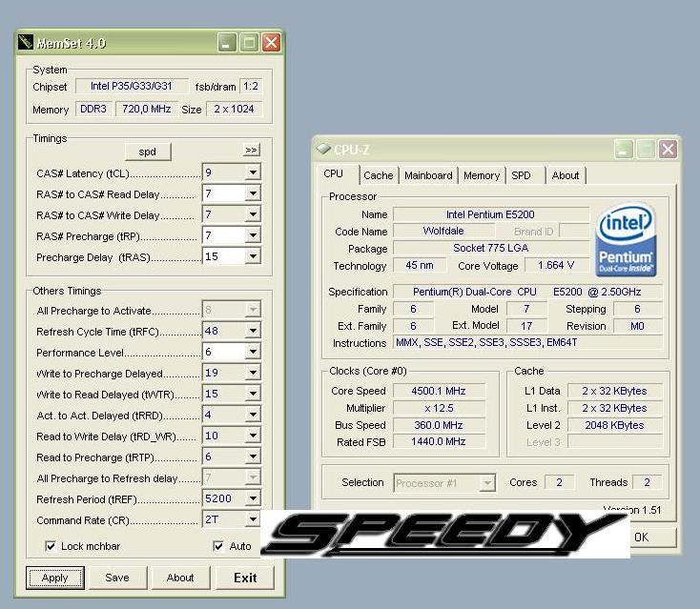The height and width of the screenshot is (609, 700).
Task: Toggle the Lock mchbar checkbox
Action: pos(51,546)
